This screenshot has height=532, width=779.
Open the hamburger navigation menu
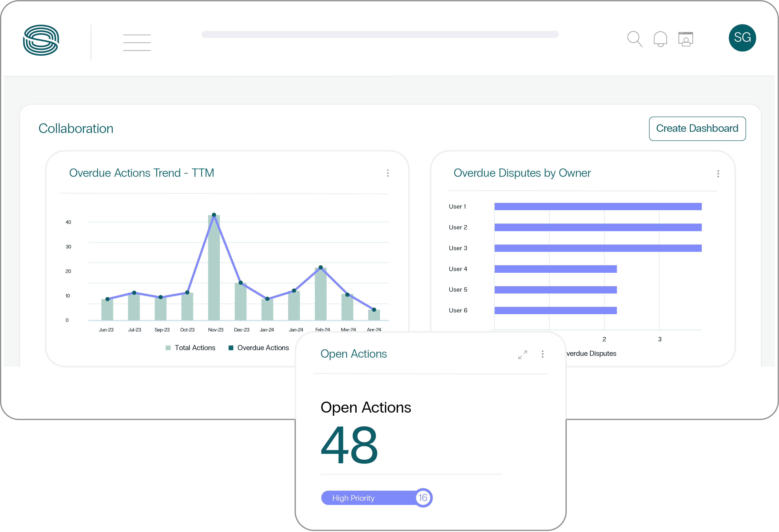coord(137,43)
